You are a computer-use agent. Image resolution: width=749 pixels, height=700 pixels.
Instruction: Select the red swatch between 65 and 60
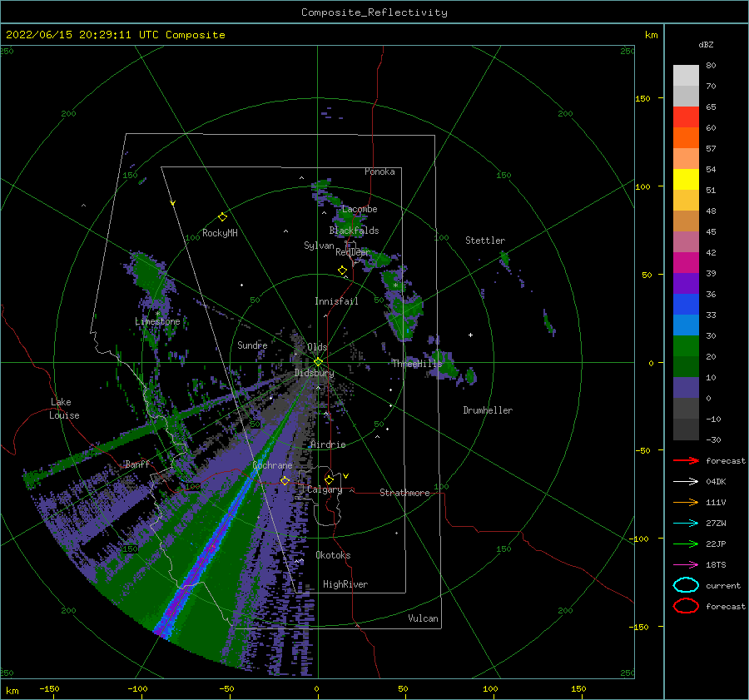(x=686, y=117)
